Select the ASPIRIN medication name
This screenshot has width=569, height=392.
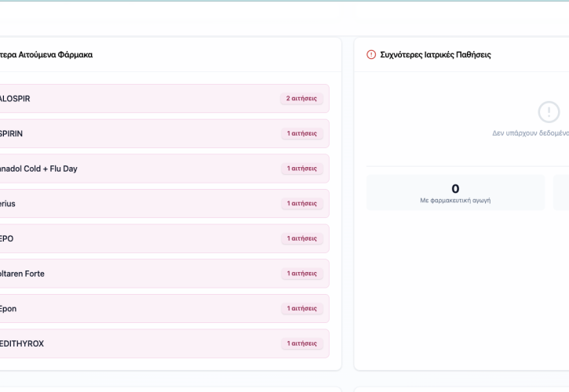[11, 134]
